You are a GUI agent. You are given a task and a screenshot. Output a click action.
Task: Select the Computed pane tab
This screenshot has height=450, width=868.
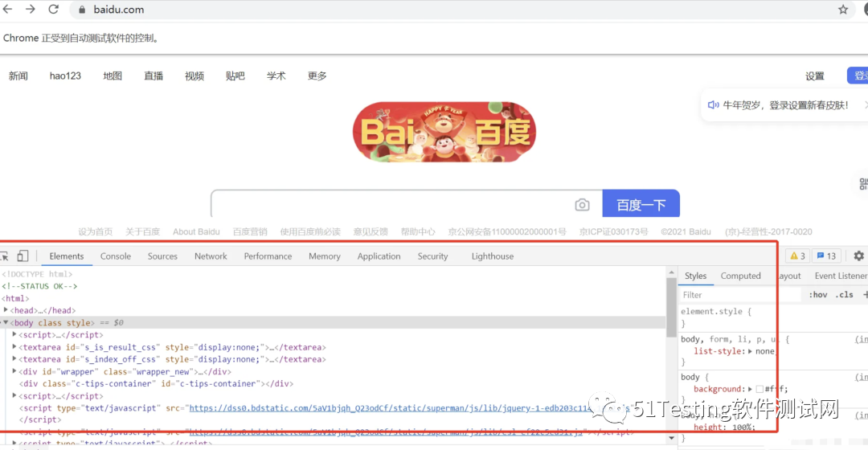pyautogui.click(x=741, y=276)
